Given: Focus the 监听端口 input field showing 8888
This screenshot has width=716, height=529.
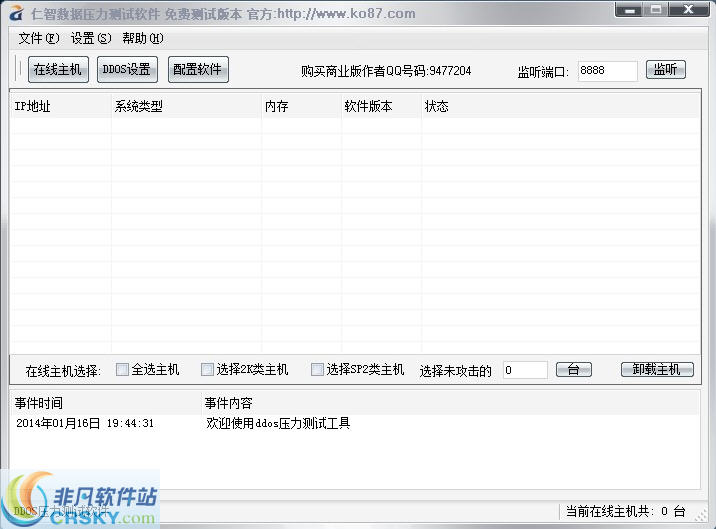Looking at the screenshot, I should coord(607,71).
